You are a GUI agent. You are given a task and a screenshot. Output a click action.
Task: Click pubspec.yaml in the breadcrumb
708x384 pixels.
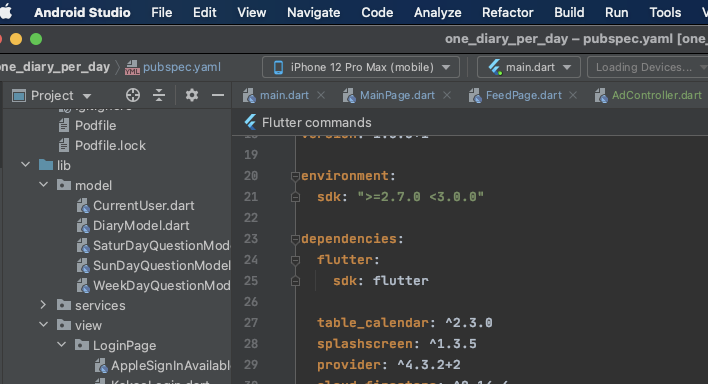182,67
